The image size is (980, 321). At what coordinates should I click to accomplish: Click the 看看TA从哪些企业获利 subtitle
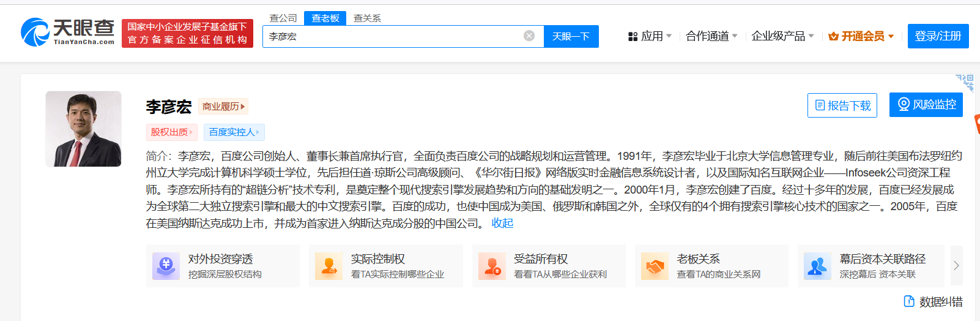coord(560,274)
